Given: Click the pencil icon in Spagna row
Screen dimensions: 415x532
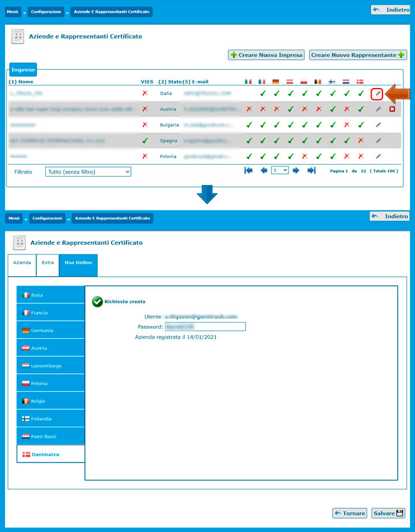Looking at the screenshot, I should [378, 140].
